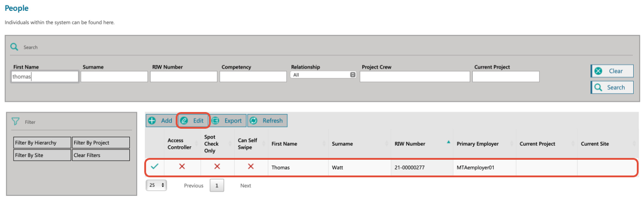Open the Relationship dropdown
The image size is (644, 198).
click(x=323, y=75)
